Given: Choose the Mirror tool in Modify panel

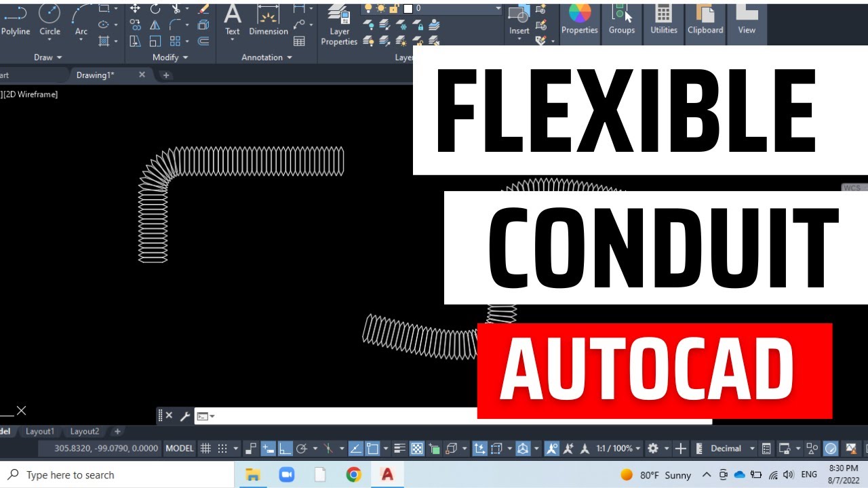Looking at the screenshot, I should (x=155, y=24).
